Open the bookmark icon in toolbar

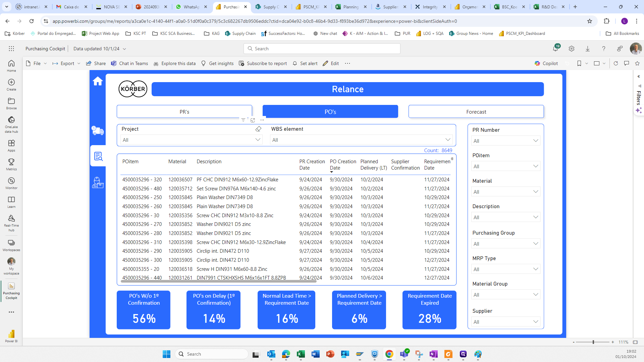pos(579,63)
